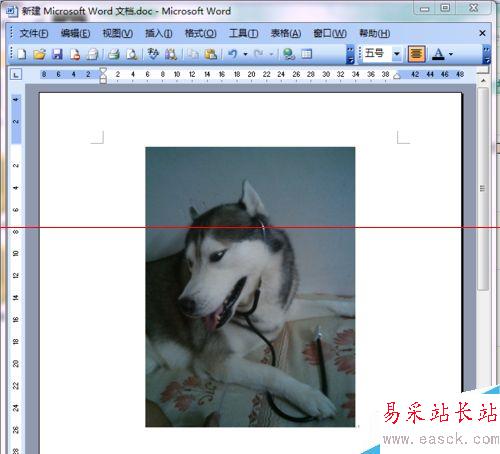The height and width of the screenshot is (454, 500).
Task: Expand standard toolbar options chevron
Action: coord(350,54)
